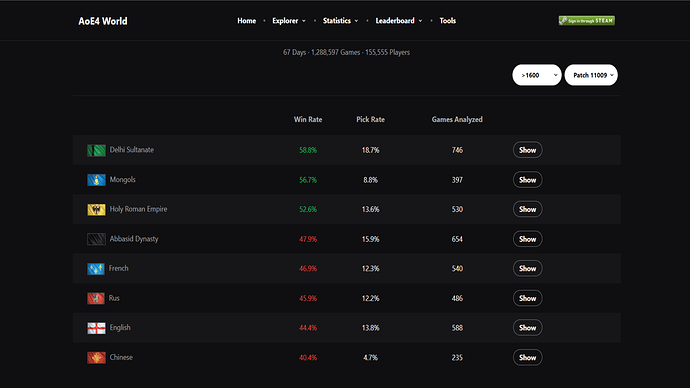Screen dimensions: 690x388
Task: Open the Leaderboard menu
Action: [399, 21]
